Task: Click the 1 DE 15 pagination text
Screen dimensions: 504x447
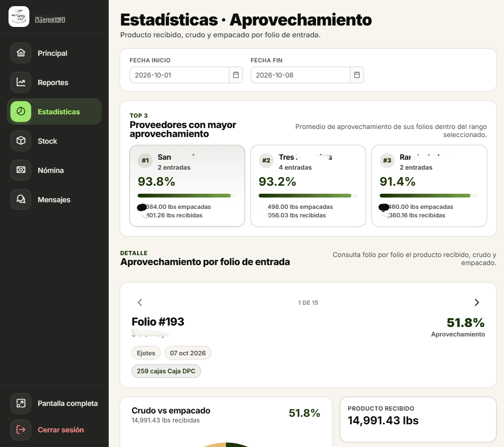Action: 308,303
